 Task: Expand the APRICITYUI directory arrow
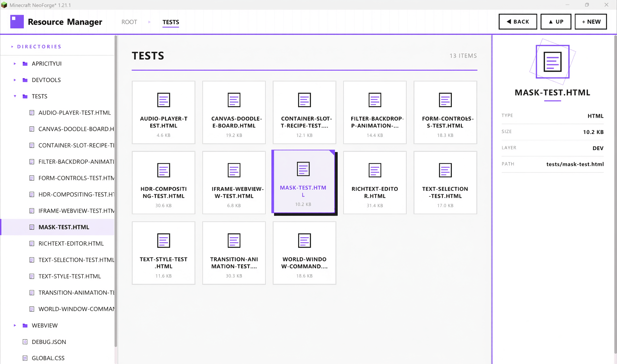pos(15,64)
